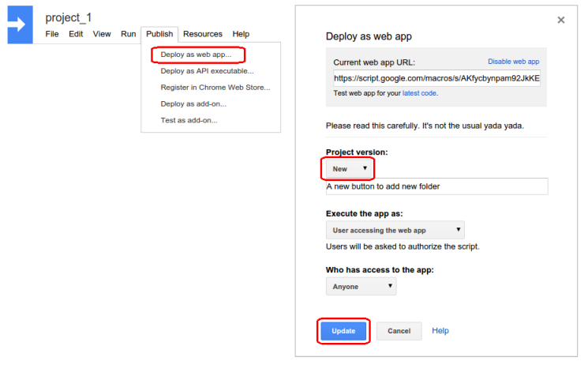Open the Resources menu
This screenshot has width=588, height=365.
click(203, 34)
